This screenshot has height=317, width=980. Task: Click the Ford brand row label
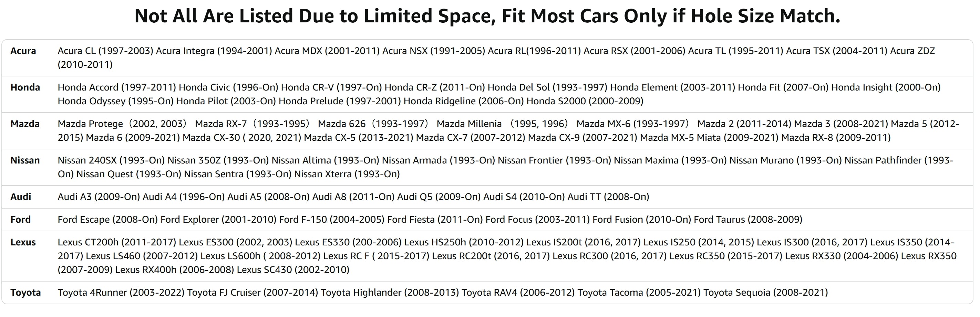[x=21, y=220]
